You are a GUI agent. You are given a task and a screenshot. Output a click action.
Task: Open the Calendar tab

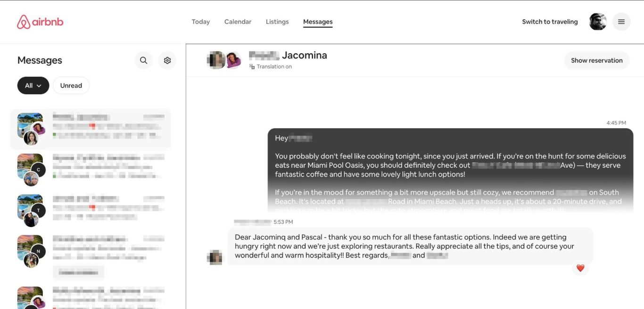(x=238, y=22)
